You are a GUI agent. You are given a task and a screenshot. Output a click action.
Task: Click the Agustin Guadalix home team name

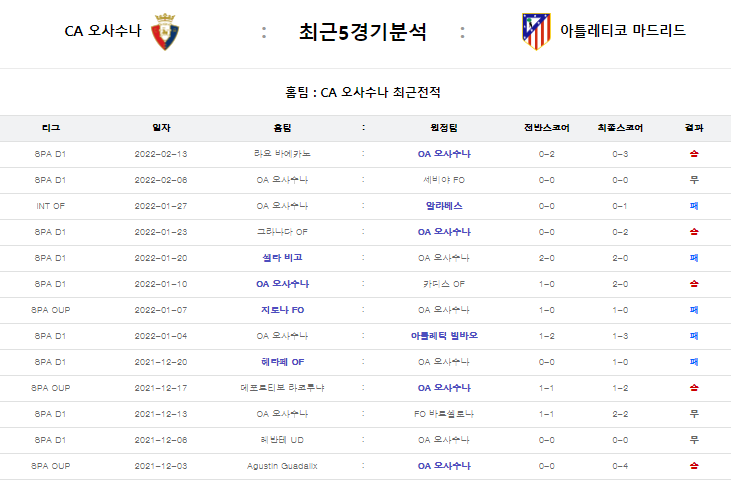click(x=282, y=466)
